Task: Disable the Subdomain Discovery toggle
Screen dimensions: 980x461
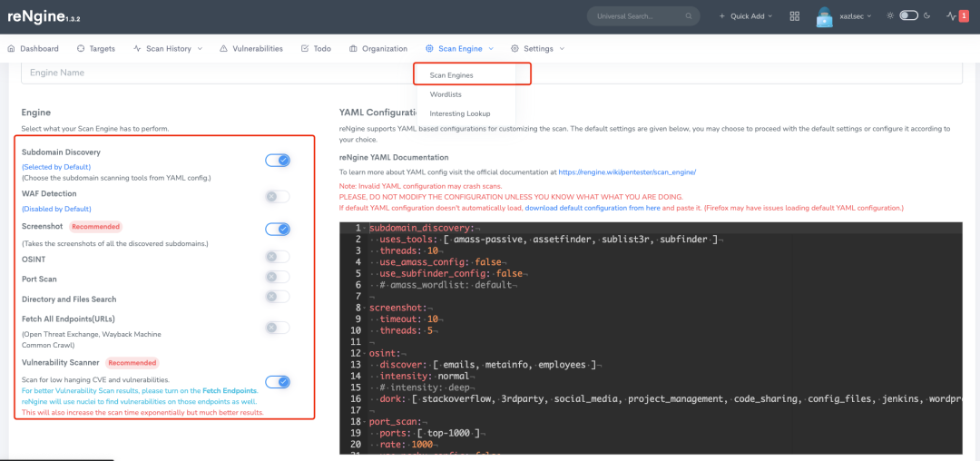Action: point(278,161)
